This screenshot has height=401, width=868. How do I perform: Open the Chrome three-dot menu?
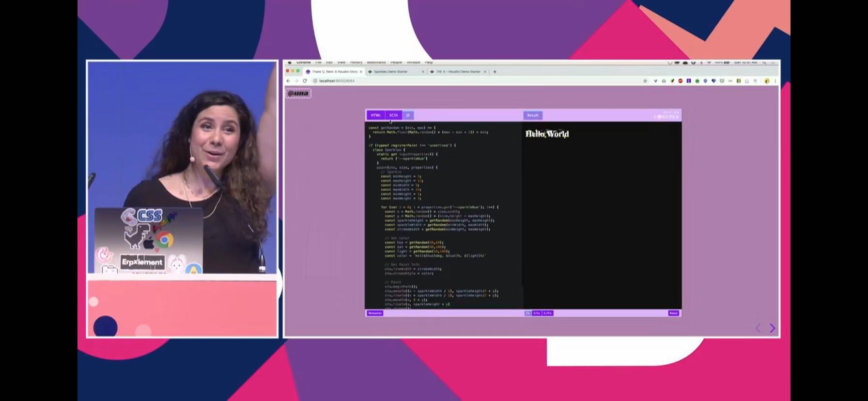(775, 81)
